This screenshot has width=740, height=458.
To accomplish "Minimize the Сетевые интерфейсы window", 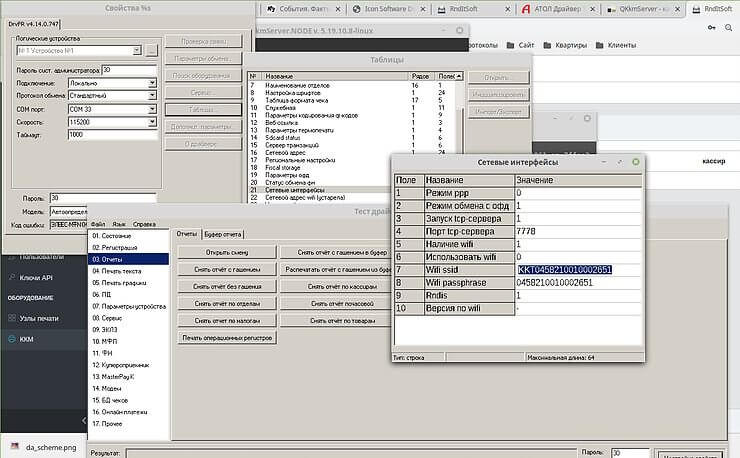I will click(x=604, y=162).
